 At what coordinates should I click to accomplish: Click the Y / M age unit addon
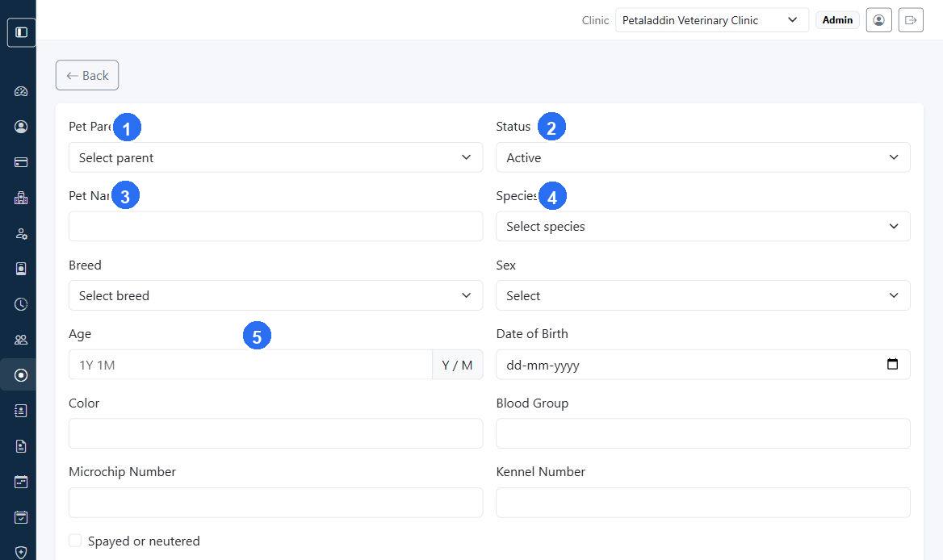coord(458,365)
